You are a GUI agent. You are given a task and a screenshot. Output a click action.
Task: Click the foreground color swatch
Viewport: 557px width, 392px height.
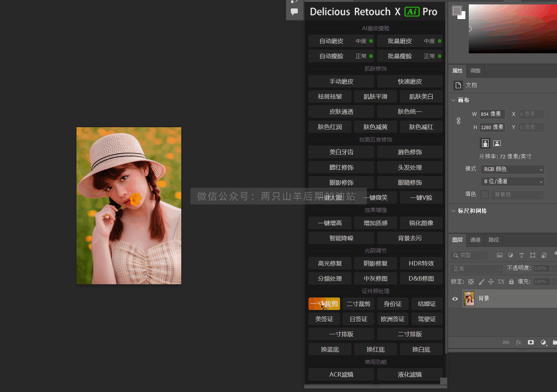[x=457, y=11]
